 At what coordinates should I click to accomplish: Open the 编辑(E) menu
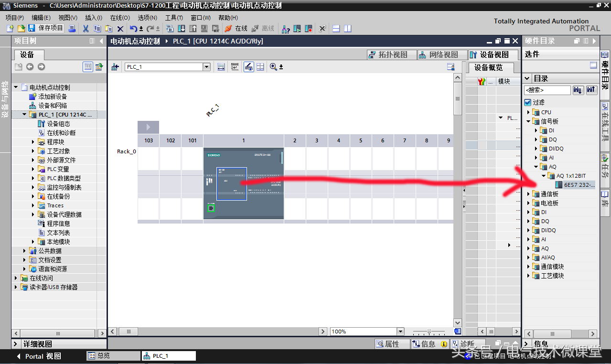[x=41, y=18]
